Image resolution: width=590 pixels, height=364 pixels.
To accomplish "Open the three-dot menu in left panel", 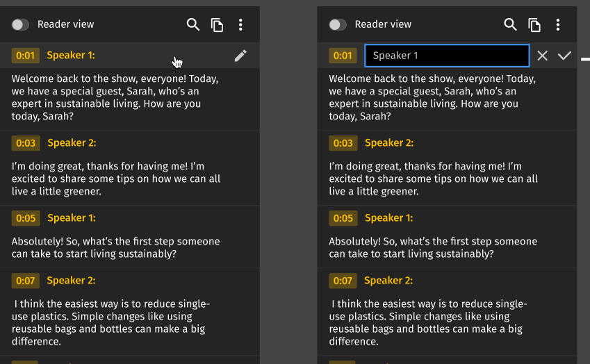I will point(240,25).
